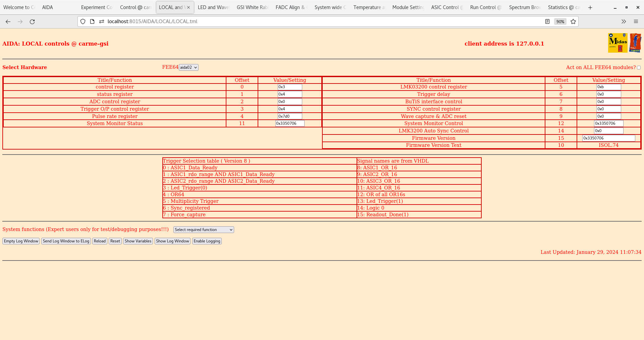Open reader view for the page
644x340 pixels.
pos(547,21)
